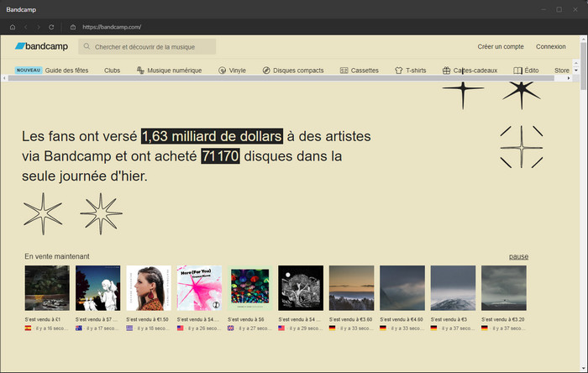Click the Musique numérique icon
Image resolution: width=588 pixels, height=373 pixels.
(x=140, y=70)
